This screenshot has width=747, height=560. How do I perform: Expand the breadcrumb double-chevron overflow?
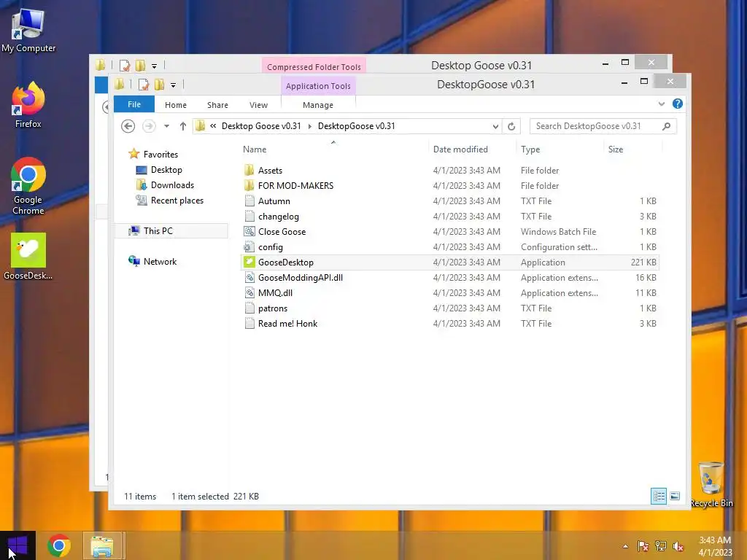point(213,126)
